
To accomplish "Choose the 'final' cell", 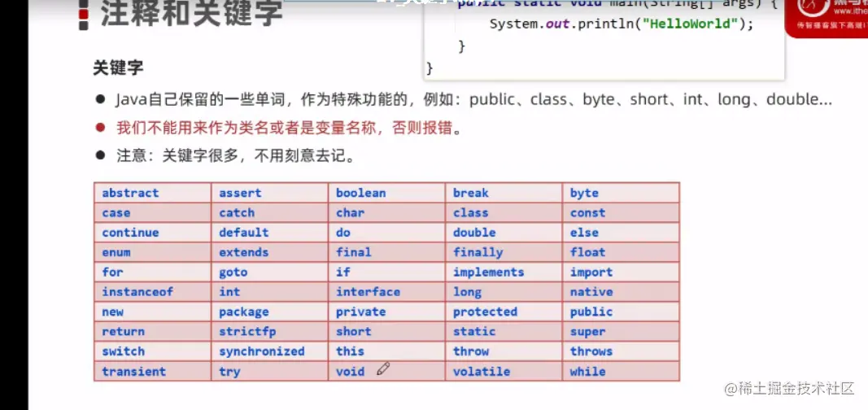I will click(386, 253).
